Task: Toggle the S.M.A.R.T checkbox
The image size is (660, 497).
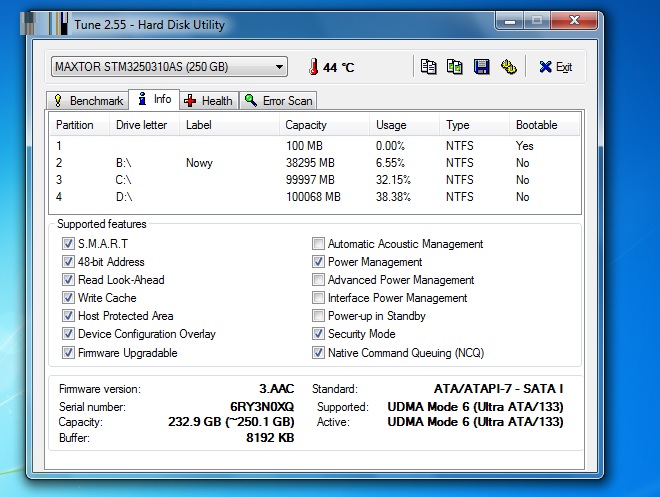Action: tap(68, 244)
